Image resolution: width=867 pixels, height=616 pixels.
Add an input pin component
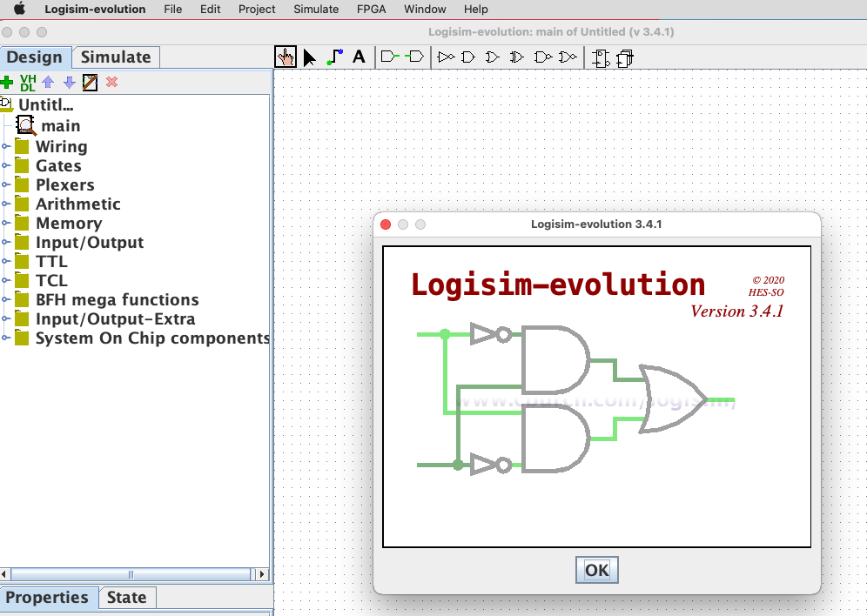pos(388,57)
